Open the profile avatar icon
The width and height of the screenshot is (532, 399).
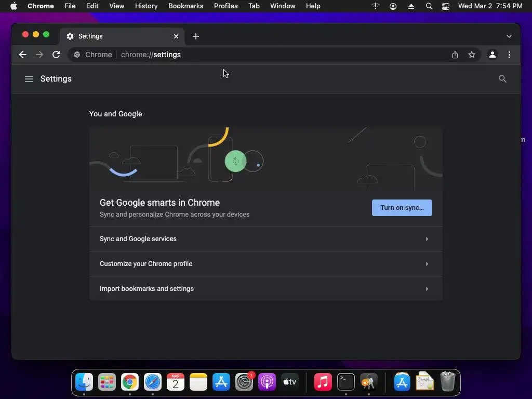tap(493, 55)
